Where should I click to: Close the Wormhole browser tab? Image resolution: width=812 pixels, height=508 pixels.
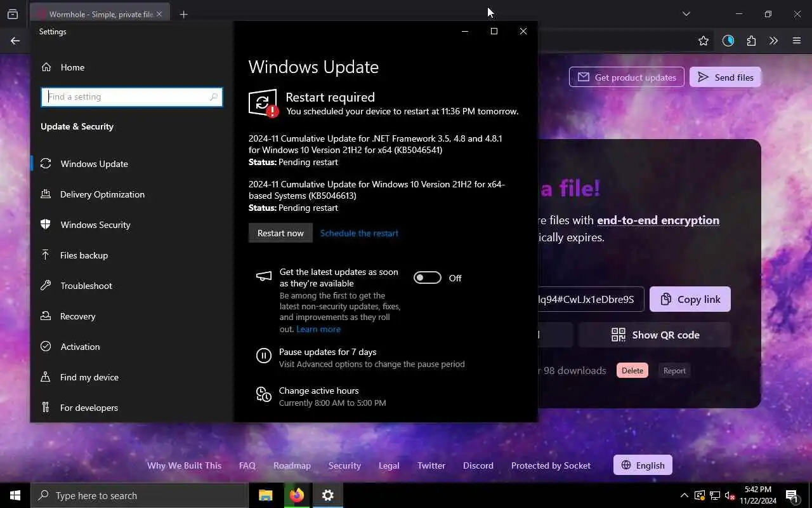[159, 14]
